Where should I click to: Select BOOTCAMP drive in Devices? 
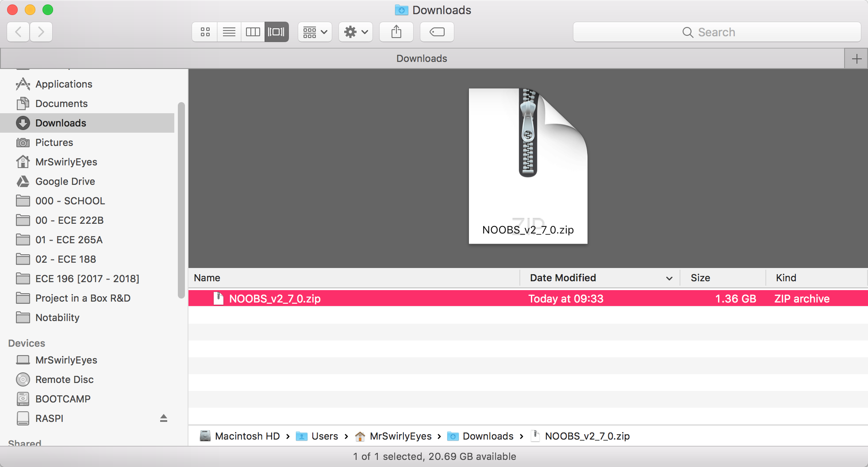(x=63, y=399)
